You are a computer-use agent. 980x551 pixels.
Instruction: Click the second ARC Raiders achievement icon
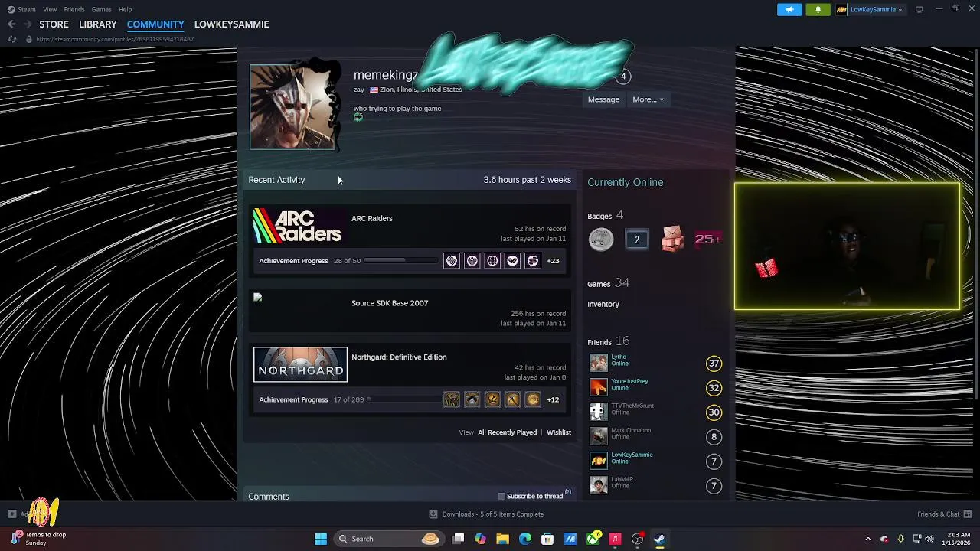tap(472, 261)
